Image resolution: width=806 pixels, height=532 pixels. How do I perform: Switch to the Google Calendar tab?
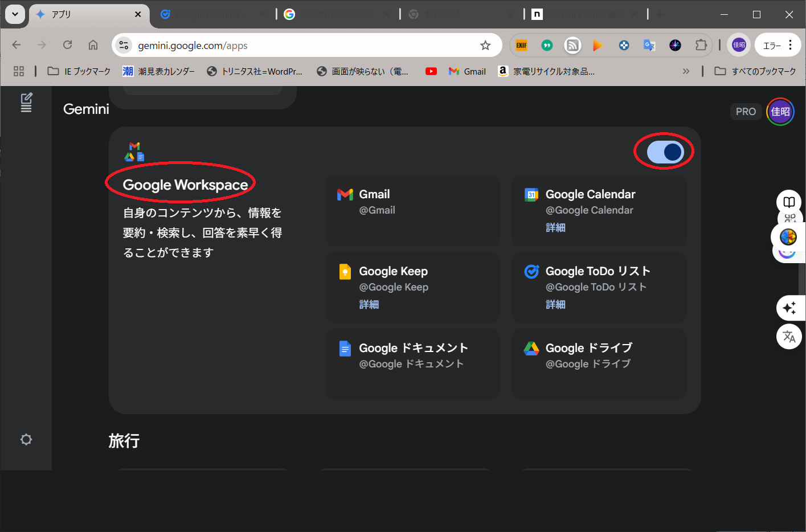coord(212,14)
